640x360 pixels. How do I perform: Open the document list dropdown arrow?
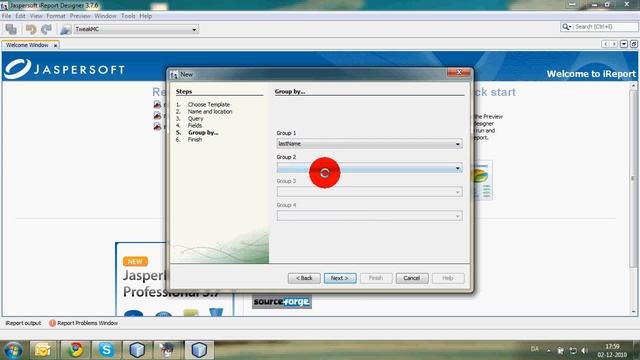624,44
